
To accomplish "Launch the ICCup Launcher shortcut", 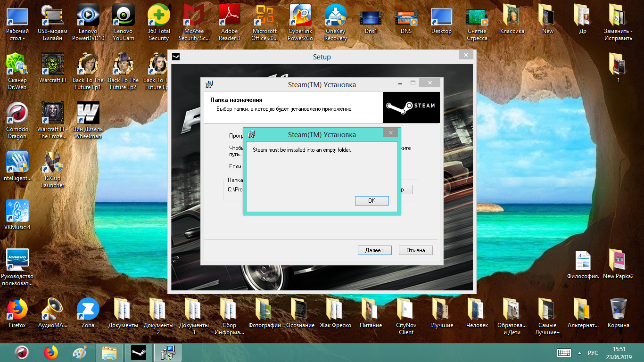I will [x=53, y=169].
